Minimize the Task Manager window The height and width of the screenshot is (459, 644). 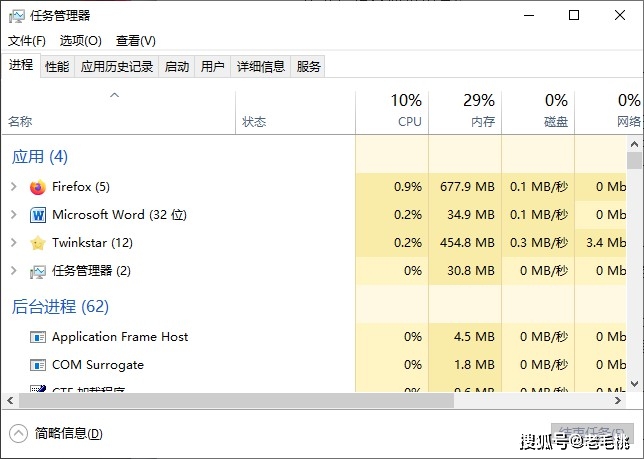(x=529, y=16)
